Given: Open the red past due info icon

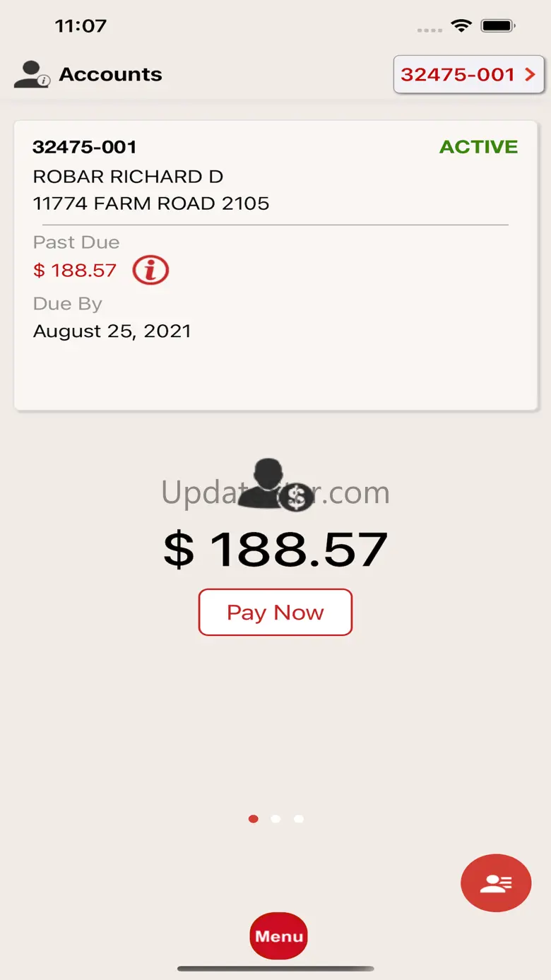Looking at the screenshot, I should pyautogui.click(x=150, y=270).
